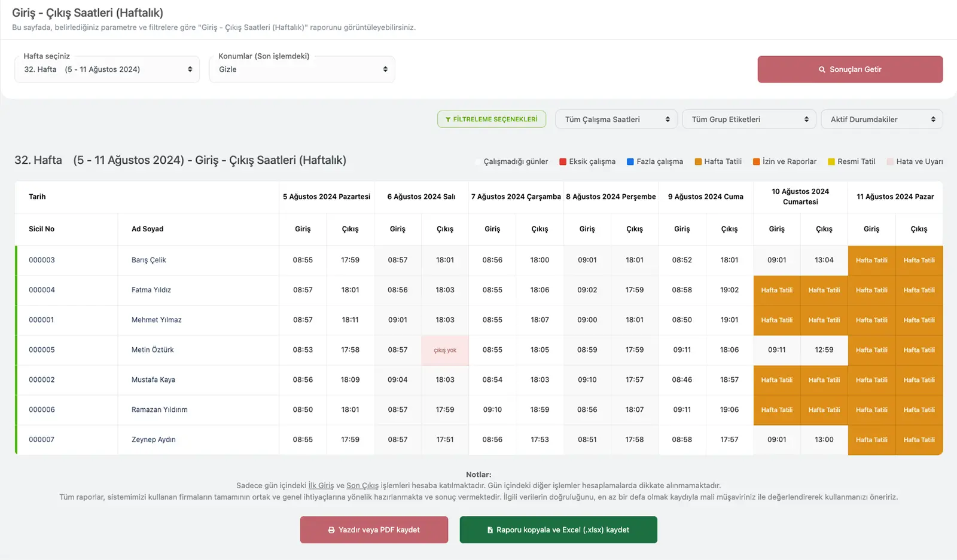Screen dimensions: 957x560
Task: Click the orange Hafta Tatili legend square
Action: point(698,162)
